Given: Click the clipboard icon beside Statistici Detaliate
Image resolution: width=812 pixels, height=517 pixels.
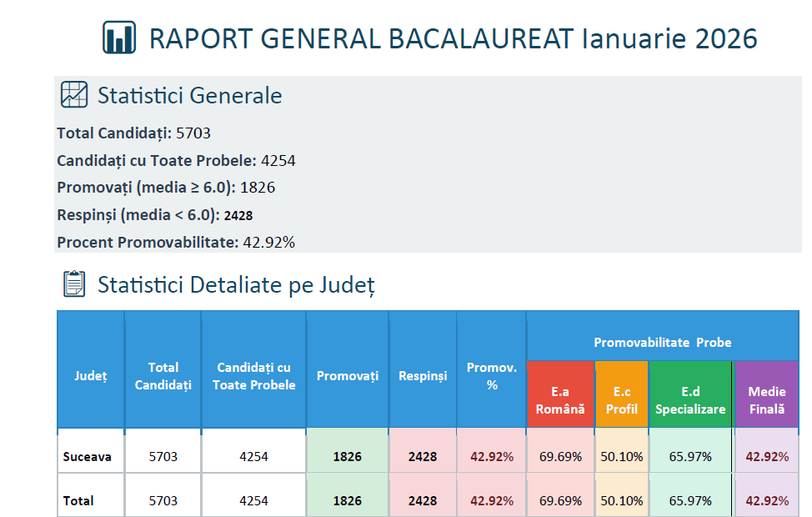Looking at the screenshot, I should [74, 284].
